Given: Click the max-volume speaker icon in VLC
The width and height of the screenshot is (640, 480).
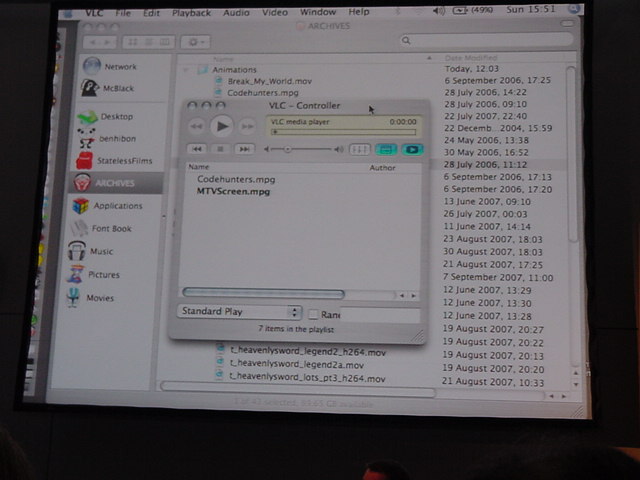Looking at the screenshot, I should tap(338, 149).
